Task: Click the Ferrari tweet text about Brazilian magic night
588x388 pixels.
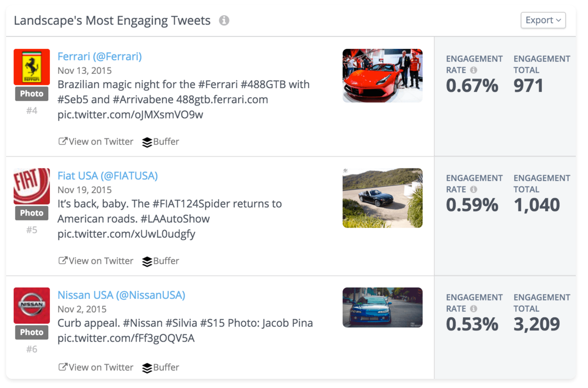Action: tap(184, 99)
